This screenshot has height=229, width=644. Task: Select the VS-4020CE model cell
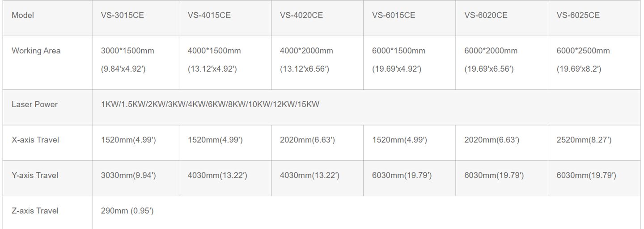pos(317,18)
